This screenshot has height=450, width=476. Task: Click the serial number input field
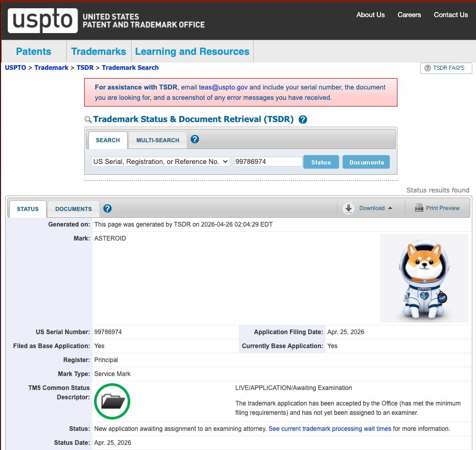pyautogui.click(x=268, y=162)
